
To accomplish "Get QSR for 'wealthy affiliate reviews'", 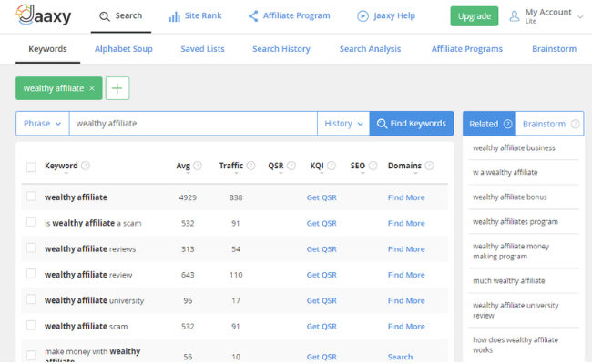I will (322, 249).
